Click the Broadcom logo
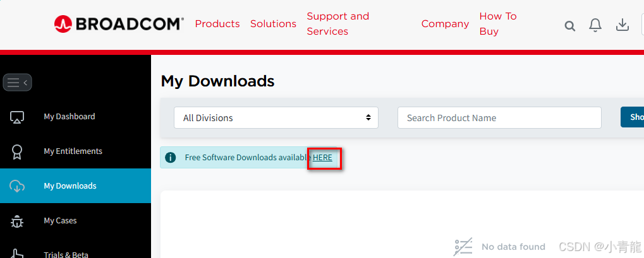The width and height of the screenshot is (644, 258). 119,24
